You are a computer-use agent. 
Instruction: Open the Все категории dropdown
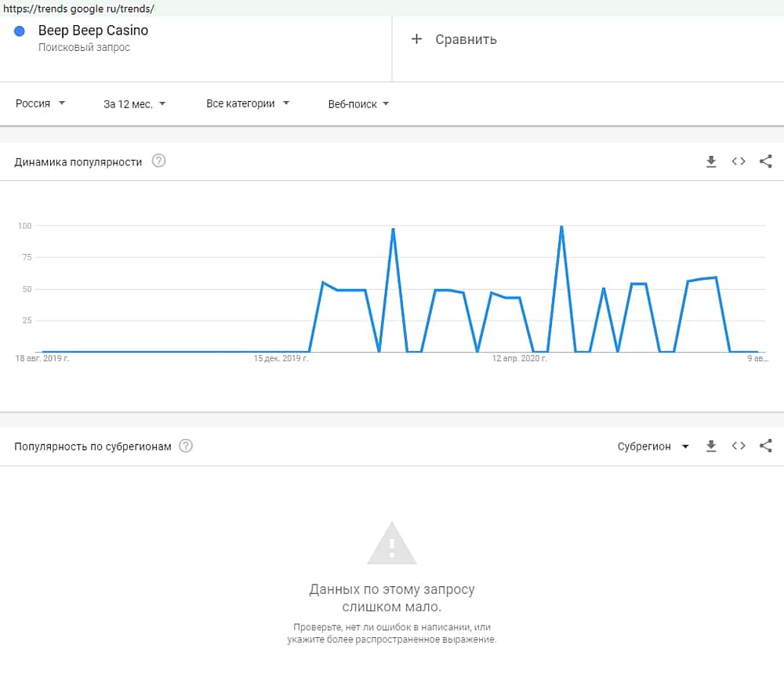(x=248, y=103)
